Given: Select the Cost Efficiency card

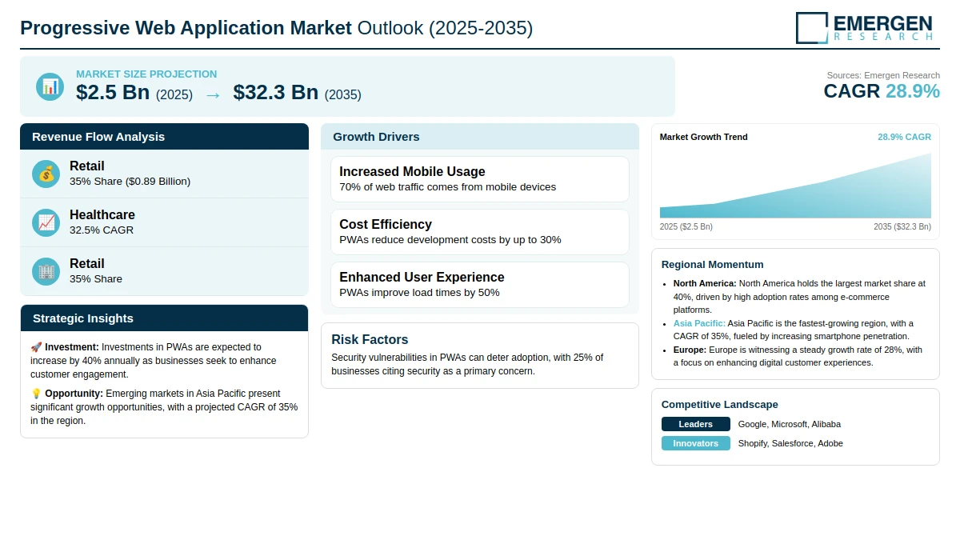Looking at the screenshot, I should point(480,232).
